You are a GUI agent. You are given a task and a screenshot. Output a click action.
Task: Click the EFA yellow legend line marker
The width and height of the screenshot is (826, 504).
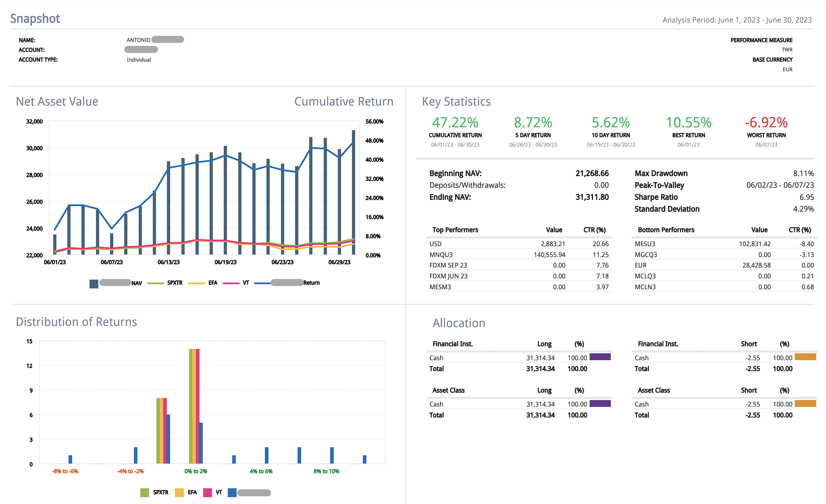[196, 283]
